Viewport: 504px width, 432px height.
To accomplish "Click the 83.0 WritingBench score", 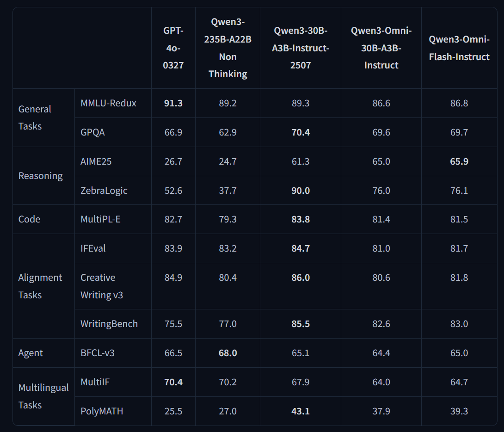I will [x=459, y=324].
